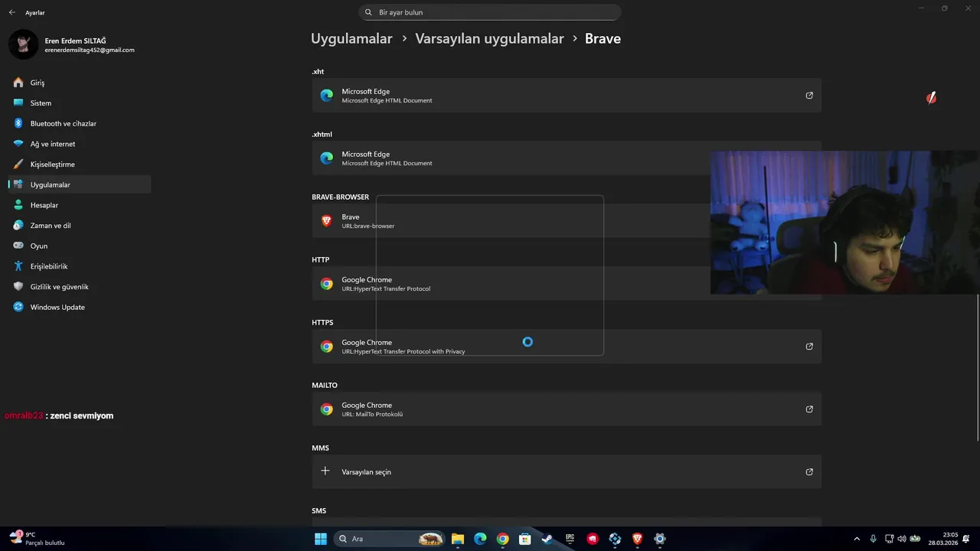Go to the Giriş settings page
Screen dimensions: 980x551
[80, 83]
